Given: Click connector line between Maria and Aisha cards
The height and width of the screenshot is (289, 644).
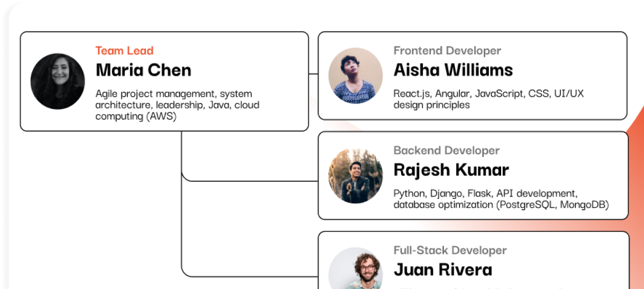Looking at the screenshot, I should [313, 74].
